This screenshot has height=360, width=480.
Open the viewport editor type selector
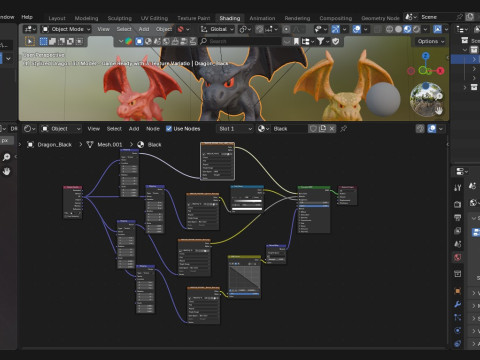[x=30, y=29]
